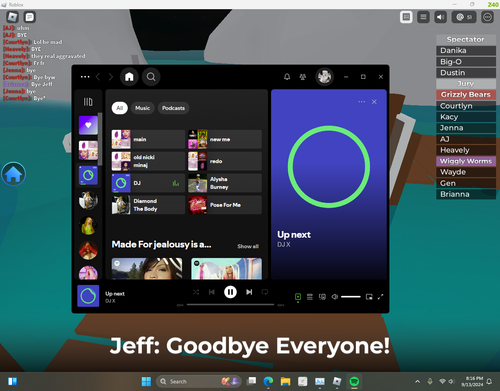Select Brianna in the player list
The height and width of the screenshot is (391, 500).
point(466,194)
